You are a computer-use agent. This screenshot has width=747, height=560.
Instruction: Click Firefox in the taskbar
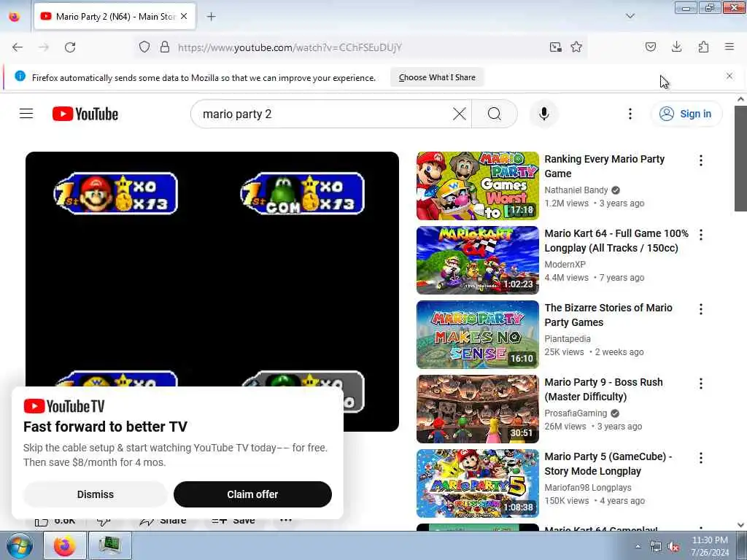(x=64, y=545)
